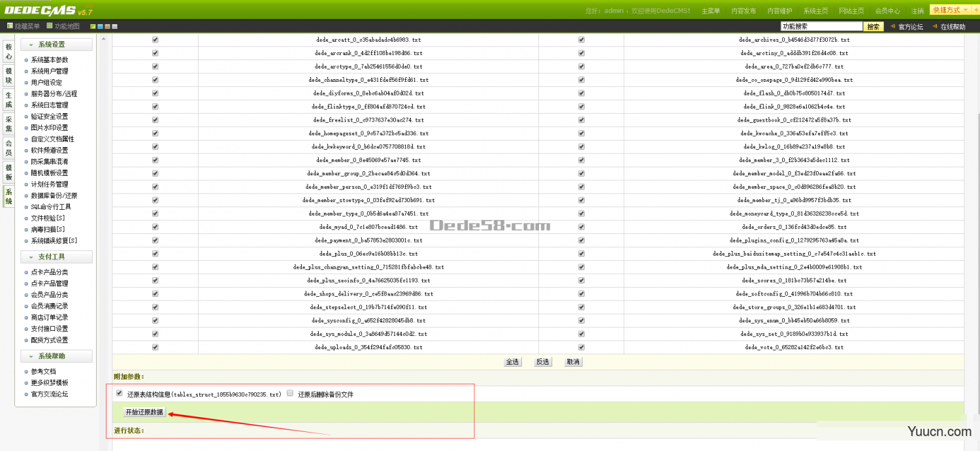
Task: Uncheck the dede_orders_0 backup file checkbox
Action: click(x=581, y=227)
